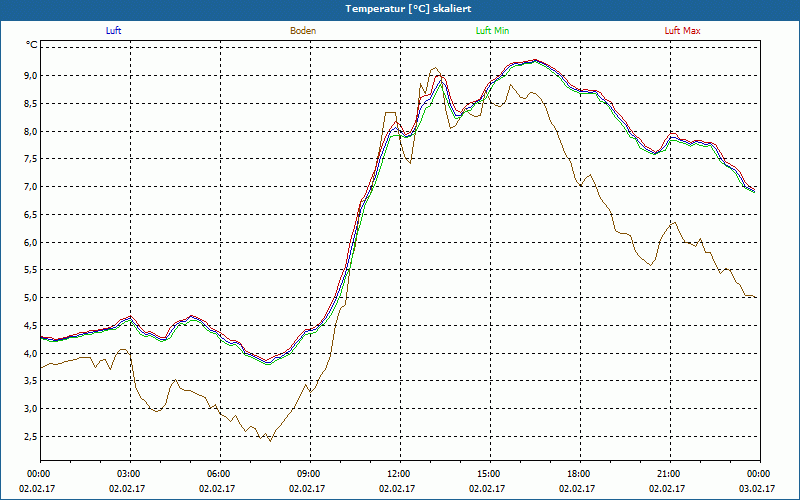Viewport: 800px width, 500px height.
Task: Click the '12:00' time axis label
Action: coord(397,474)
